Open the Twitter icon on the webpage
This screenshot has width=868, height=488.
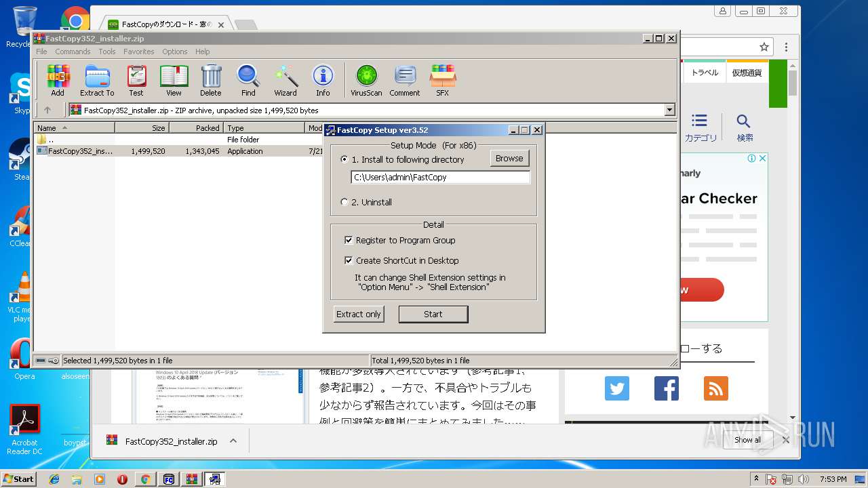point(617,388)
